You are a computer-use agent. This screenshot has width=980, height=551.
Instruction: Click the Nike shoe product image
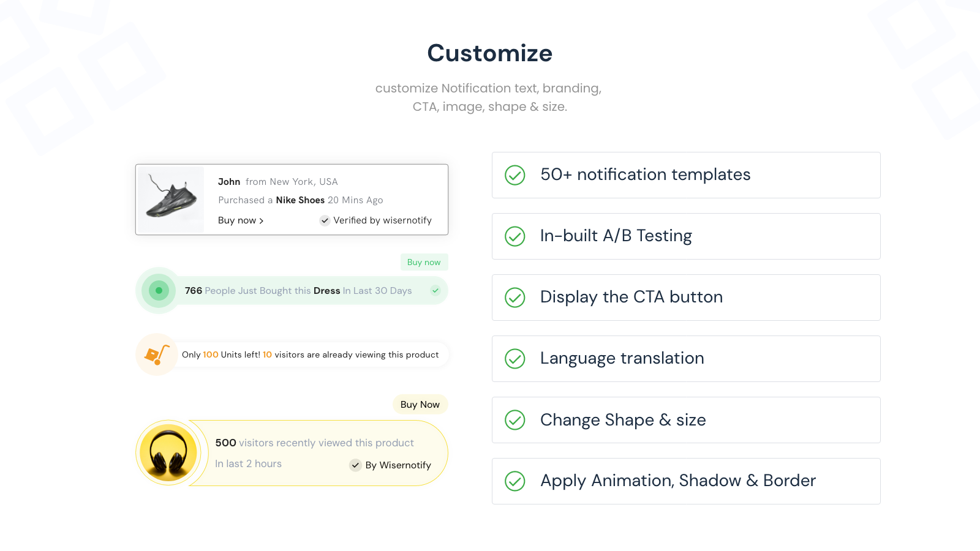(x=171, y=200)
